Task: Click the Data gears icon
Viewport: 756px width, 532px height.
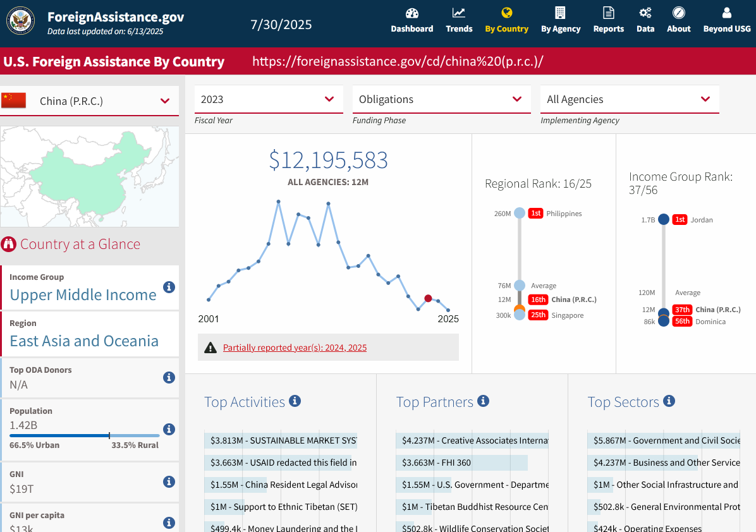Action: click(x=645, y=13)
